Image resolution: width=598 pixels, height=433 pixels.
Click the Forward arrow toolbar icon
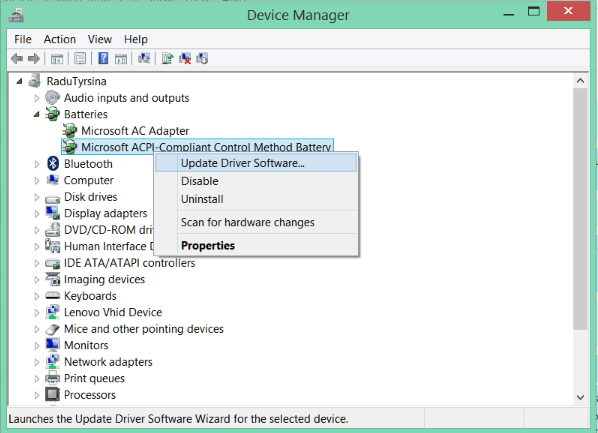(34, 59)
